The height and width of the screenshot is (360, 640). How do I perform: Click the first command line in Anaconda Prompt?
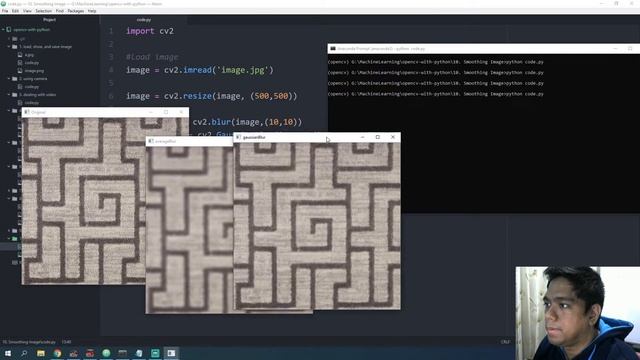click(x=436, y=62)
